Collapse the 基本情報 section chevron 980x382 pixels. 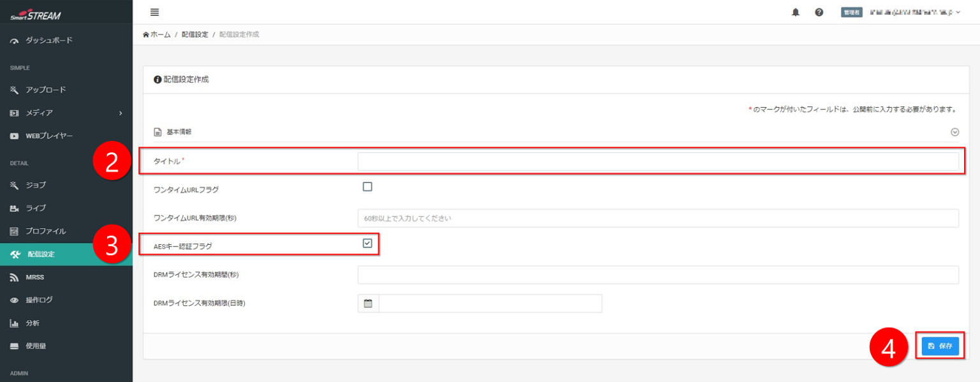pos(954,132)
